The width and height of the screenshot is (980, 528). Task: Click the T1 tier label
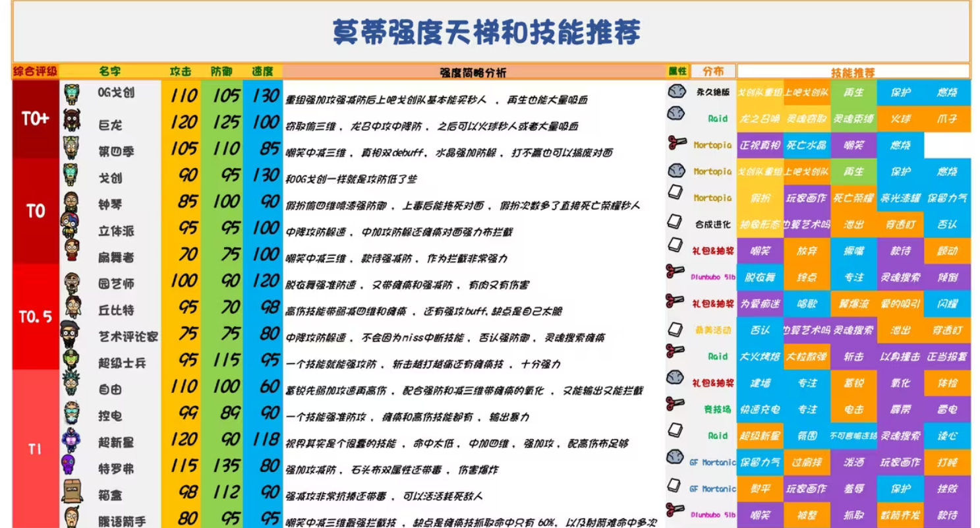(x=35, y=449)
